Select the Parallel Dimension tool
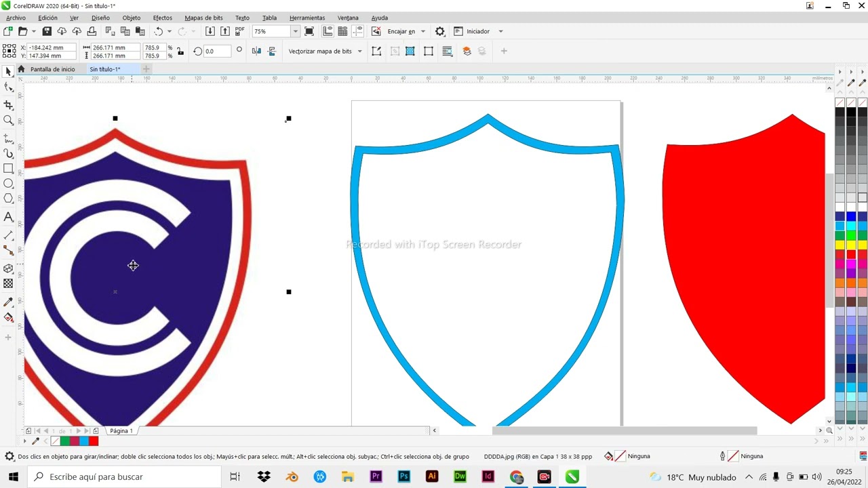Screen dimensions: 868x488 [x=8, y=235]
